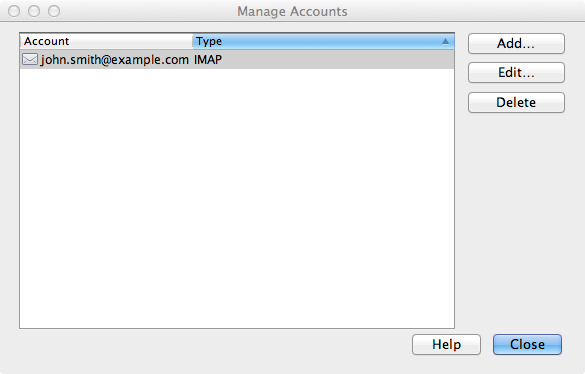Click the window close circle in title bar
This screenshot has width=585, height=374.
click(x=14, y=11)
